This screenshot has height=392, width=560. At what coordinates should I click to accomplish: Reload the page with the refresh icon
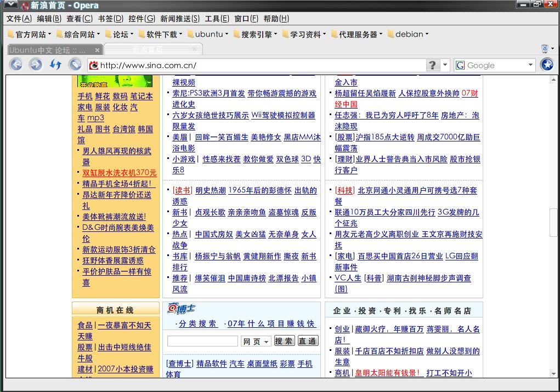pyautogui.click(x=55, y=65)
